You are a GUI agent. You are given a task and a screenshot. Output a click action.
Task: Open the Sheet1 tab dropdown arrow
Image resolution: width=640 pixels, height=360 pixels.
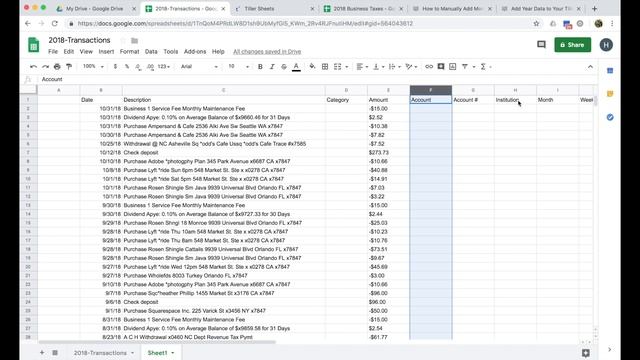173,353
